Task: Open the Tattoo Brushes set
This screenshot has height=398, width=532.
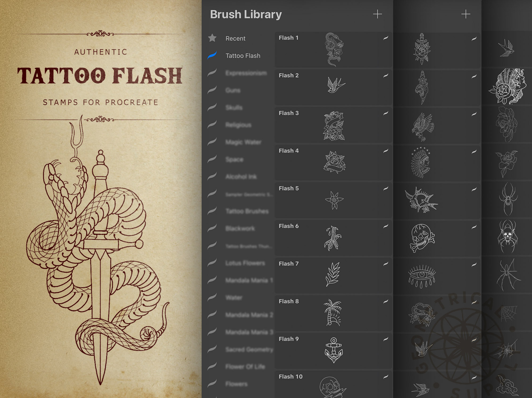Action: [247, 211]
